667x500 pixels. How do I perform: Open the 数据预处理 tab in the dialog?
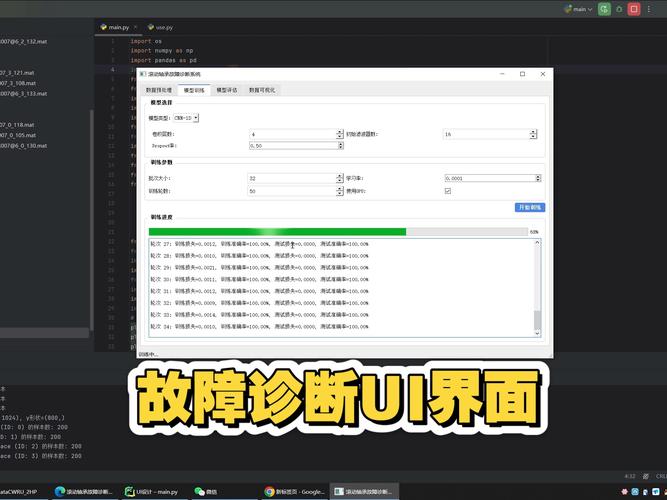tap(159, 90)
